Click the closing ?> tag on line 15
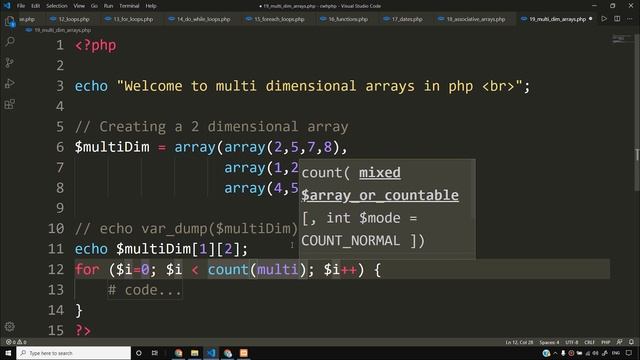The image size is (640, 360). pos(83,330)
